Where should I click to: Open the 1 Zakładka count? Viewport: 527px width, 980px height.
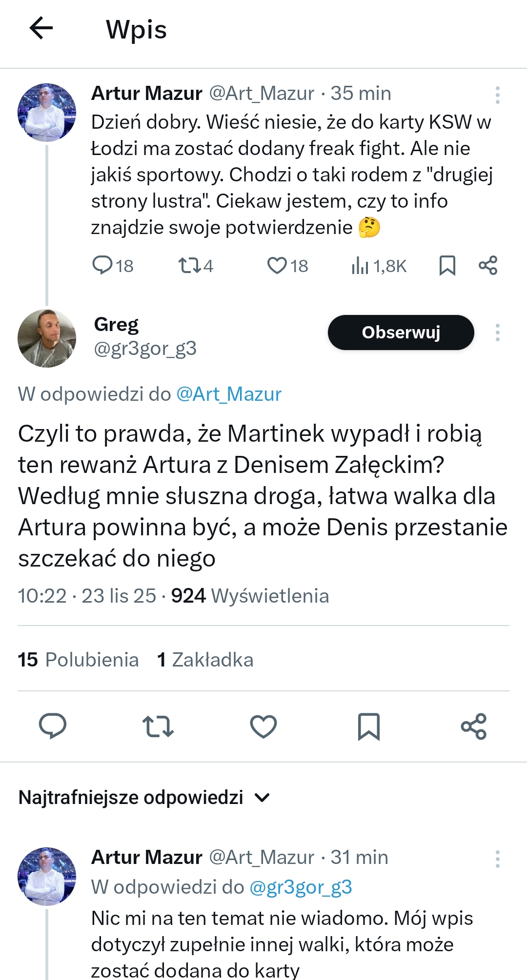(x=205, y=660)
